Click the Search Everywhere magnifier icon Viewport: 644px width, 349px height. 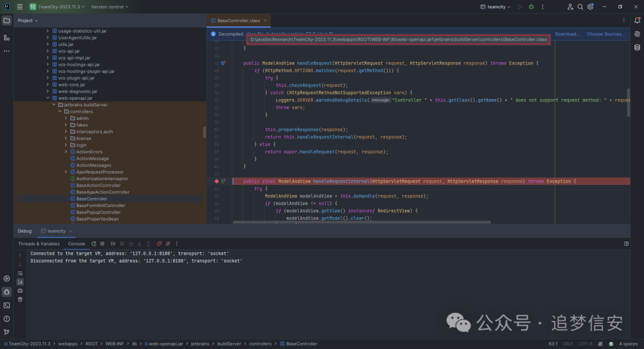(580, 7)
